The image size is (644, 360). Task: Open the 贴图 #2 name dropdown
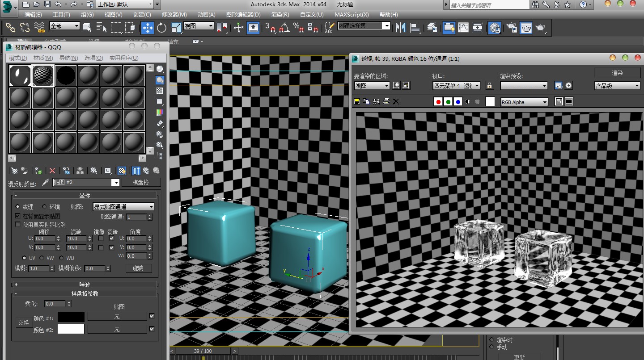(86, 182)
